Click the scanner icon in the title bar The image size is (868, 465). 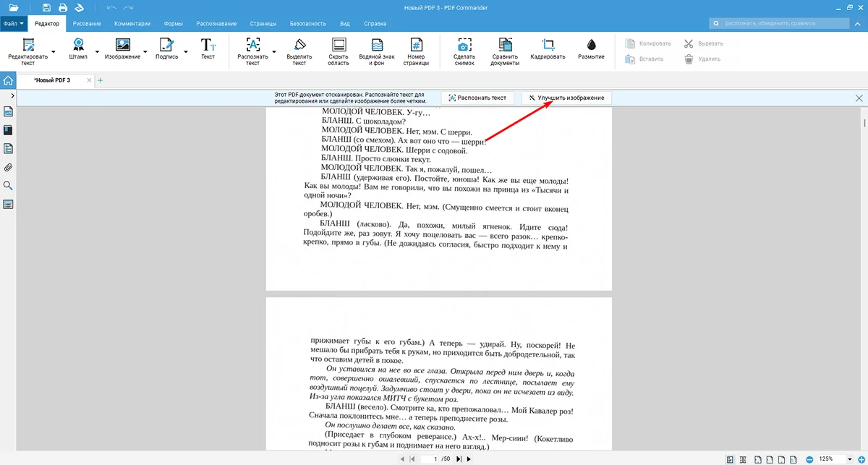coord(79,7)
